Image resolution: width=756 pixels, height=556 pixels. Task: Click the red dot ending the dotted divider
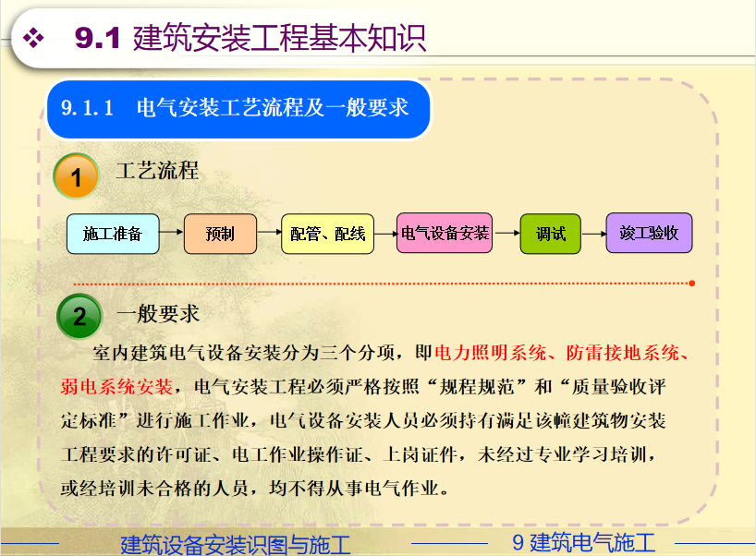pyautogui.click(x=692, y=284)
